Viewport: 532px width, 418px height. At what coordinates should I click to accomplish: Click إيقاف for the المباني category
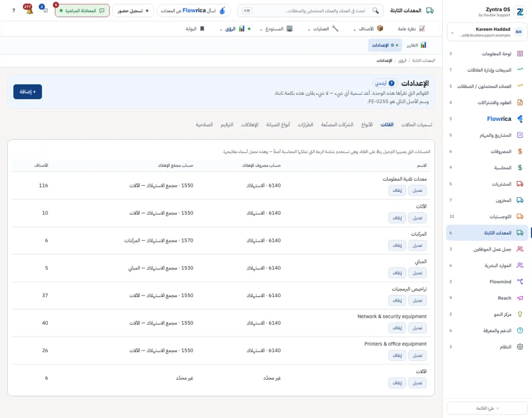tap(397, 273)
